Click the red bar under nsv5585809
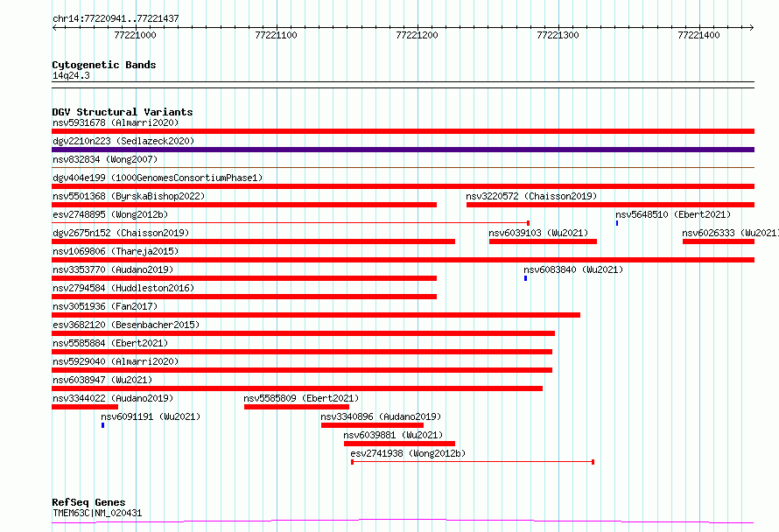 click(x=296, y=407)
